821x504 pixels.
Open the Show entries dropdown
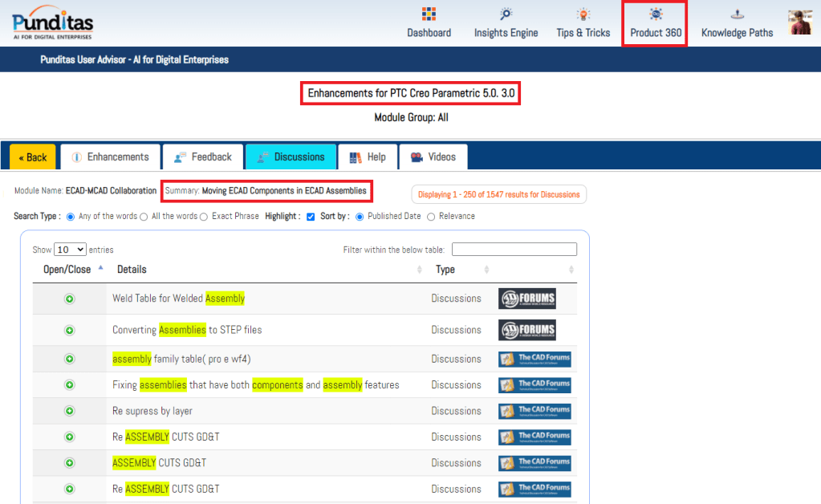[70, 250]
